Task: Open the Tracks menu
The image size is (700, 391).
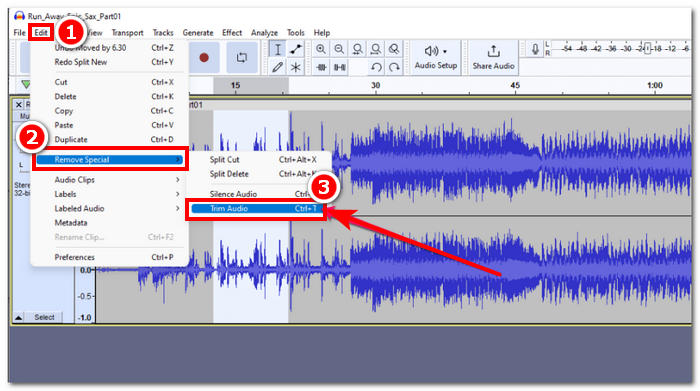Action: [163, 33]
